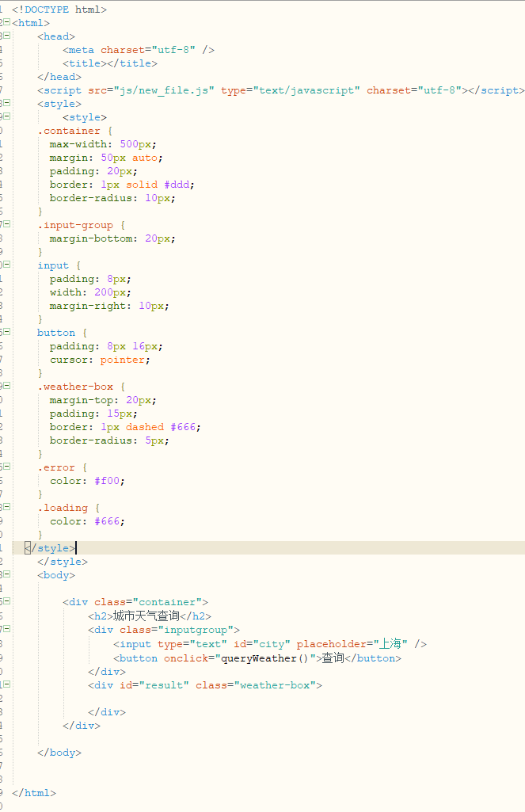
Task: Click the type="text" input attribute
Action: (x=192, y=644)
